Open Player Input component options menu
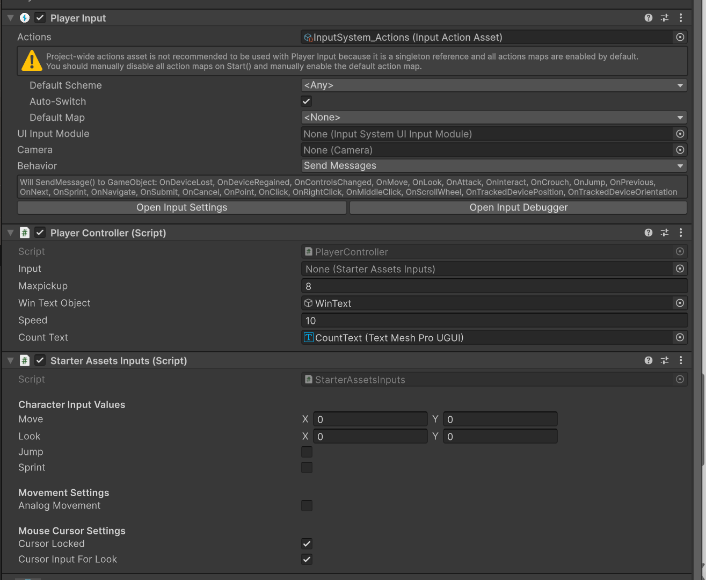The image size is (706, 580). [x=681, y=18]
